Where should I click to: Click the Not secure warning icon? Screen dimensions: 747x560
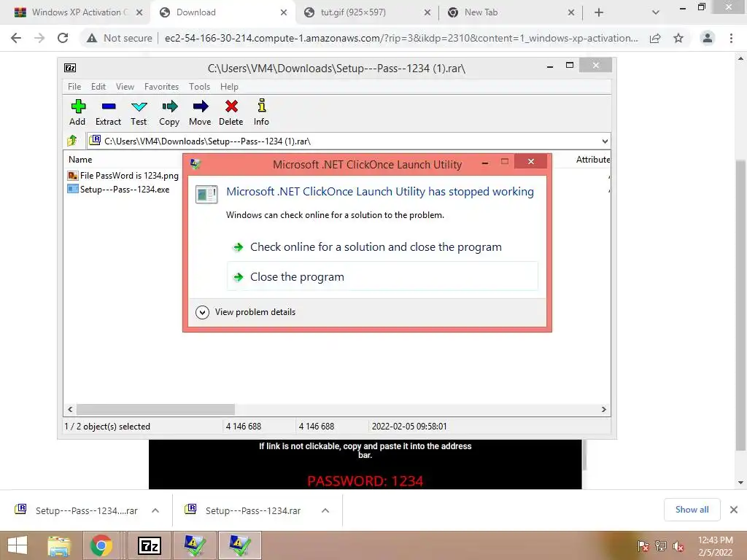[x=92, y=38]
